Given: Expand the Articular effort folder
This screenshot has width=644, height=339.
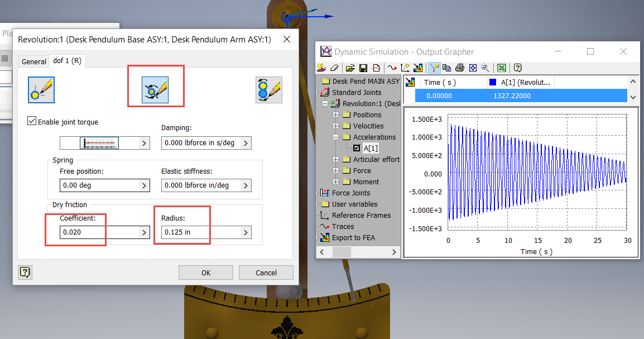Looking at the screenshot, I should (x=335, y=159).
